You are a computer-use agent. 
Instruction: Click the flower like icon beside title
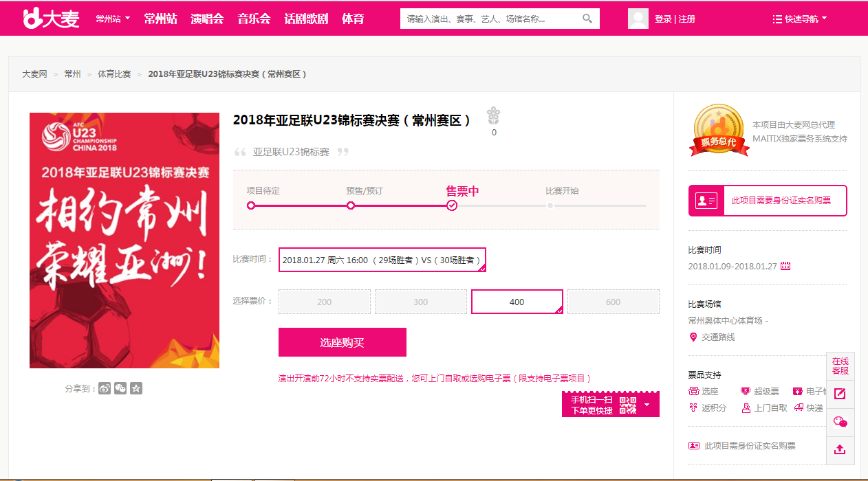[493, 115]
